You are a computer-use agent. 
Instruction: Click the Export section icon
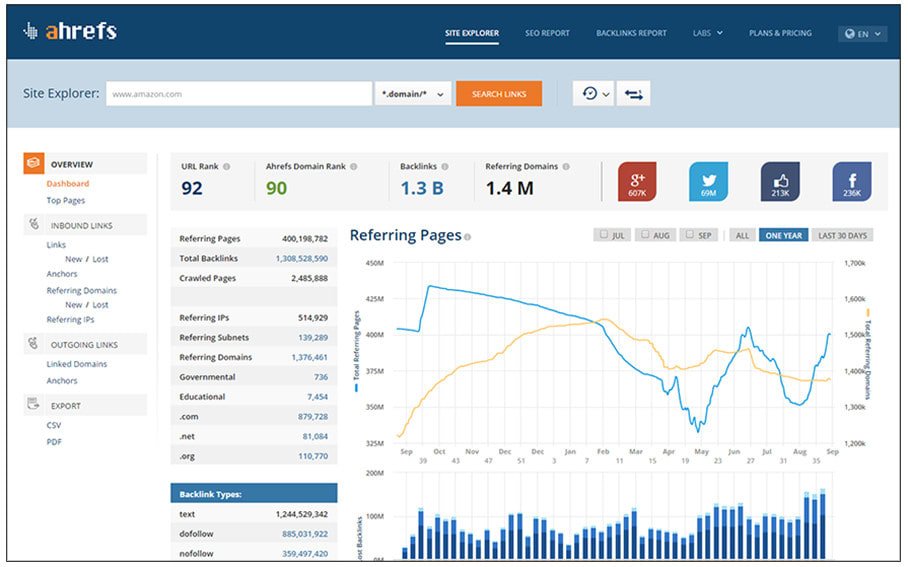(x=34, y=405)
